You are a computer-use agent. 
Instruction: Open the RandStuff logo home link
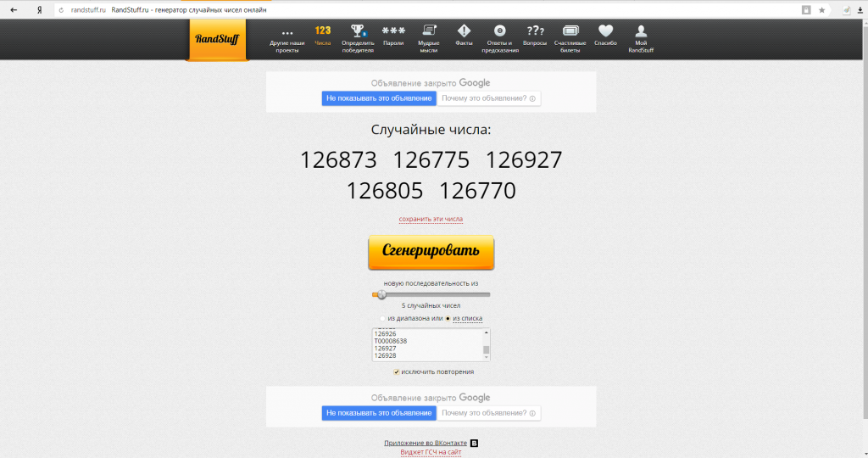(x=217, y=39)
